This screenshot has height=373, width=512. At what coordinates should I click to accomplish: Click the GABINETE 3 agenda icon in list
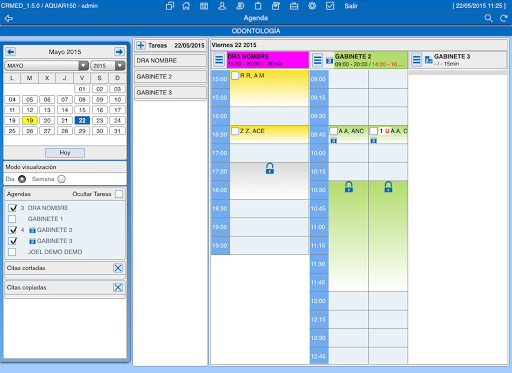tap(32, 241)
